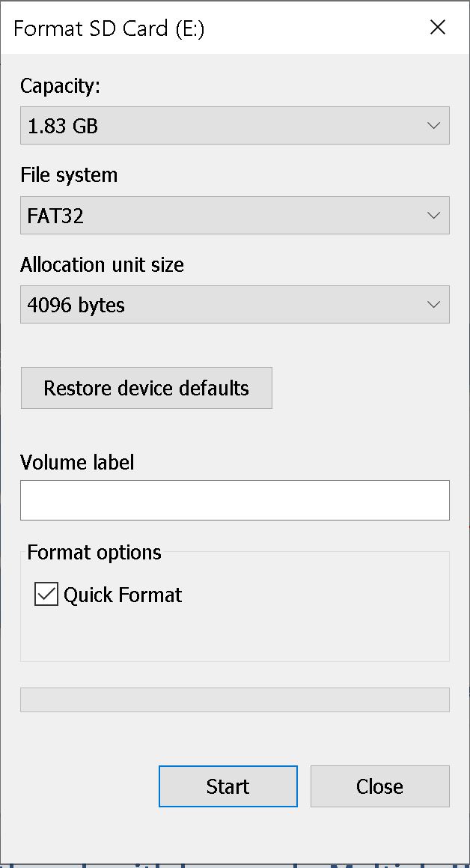Click the format progress bar

[x=234, y=699]
